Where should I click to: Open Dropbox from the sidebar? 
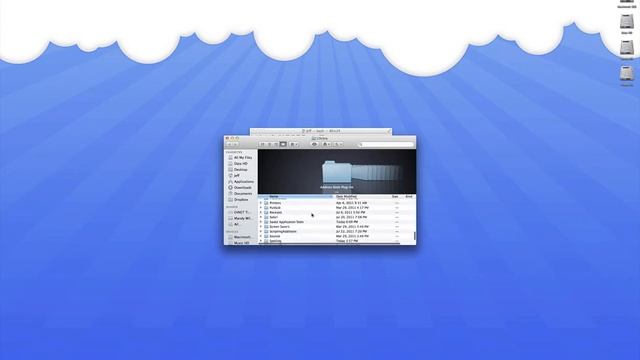(240, 200)
